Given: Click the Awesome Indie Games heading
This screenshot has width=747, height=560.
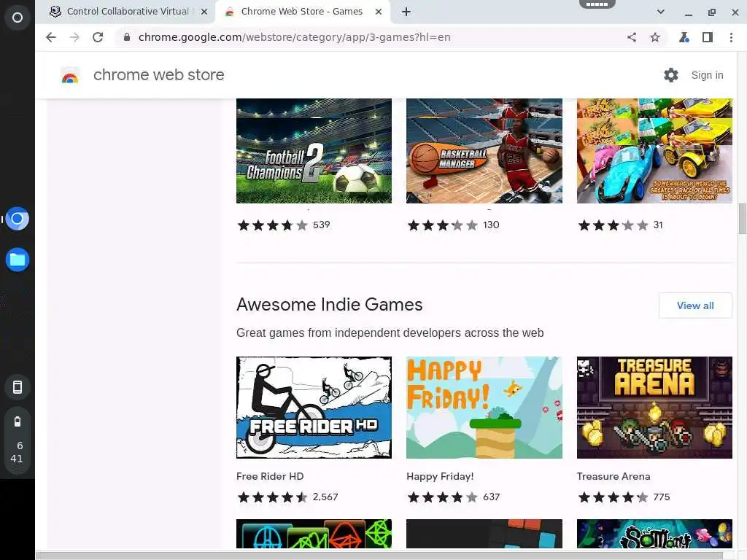Looking at the screenshot, I should click(x=329, y=305).
